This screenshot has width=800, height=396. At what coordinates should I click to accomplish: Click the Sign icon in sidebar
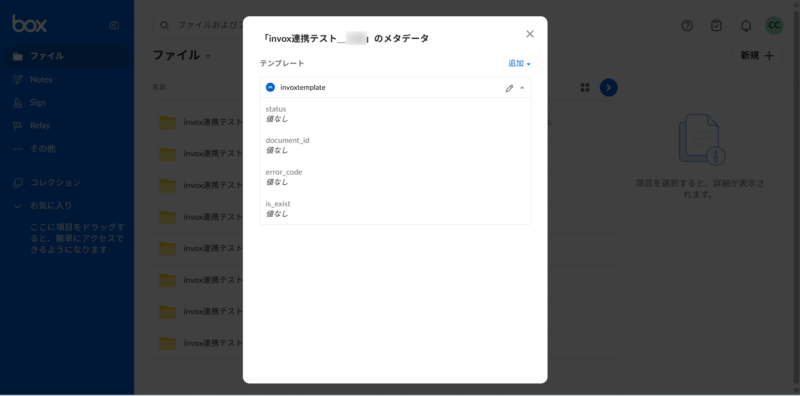(18, 103)
